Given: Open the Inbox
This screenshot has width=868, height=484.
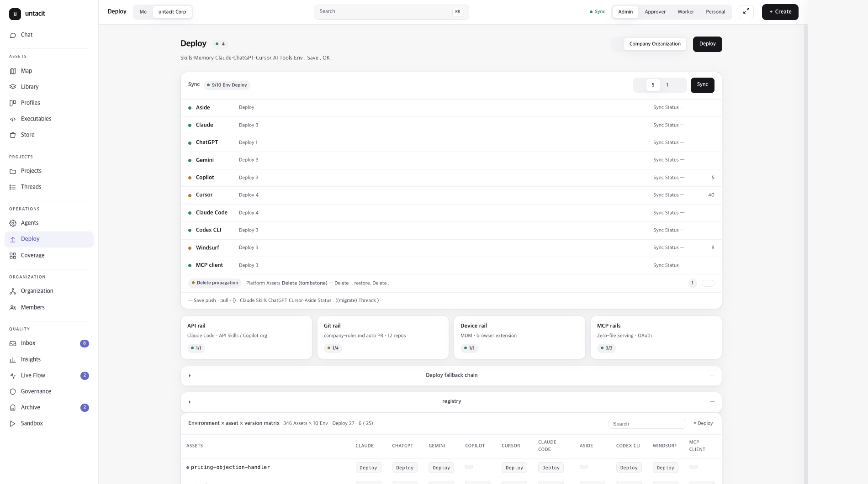Looking at the screenshot, I should [49, 343].
